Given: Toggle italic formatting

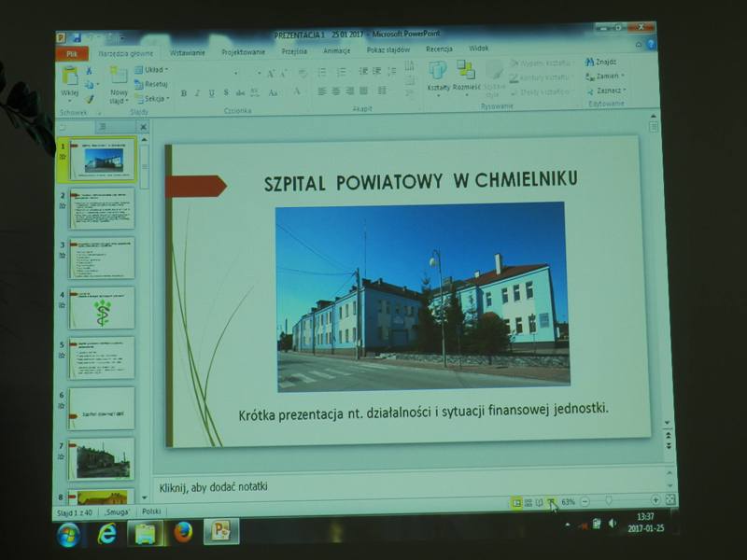Looking at the screenshot, I should tap(198, 93).
